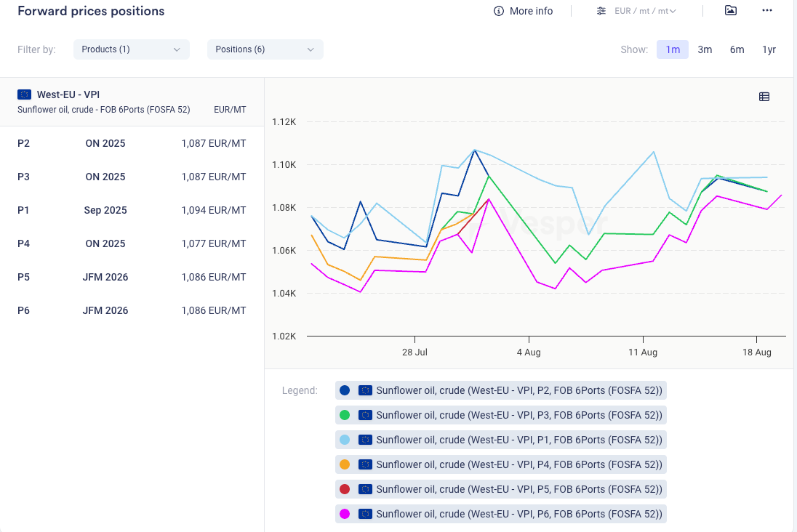Expand the Positions (6) filter dropdown
Viewport: 797px width, 532px height.
tap(265, 49)
